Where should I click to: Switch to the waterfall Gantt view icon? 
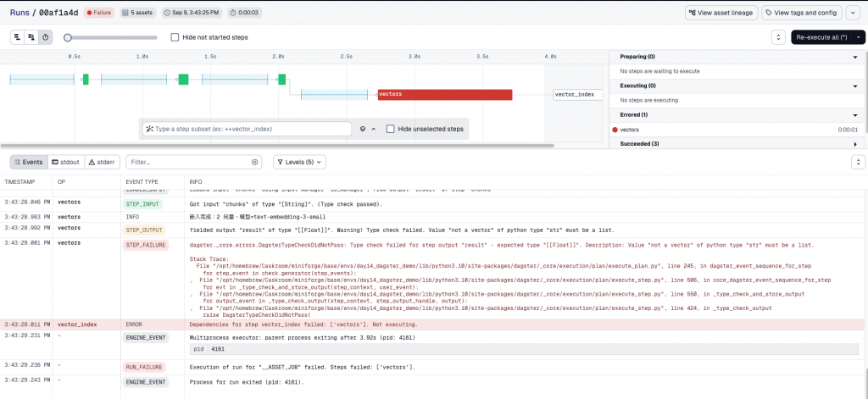(x=31, y=37)
